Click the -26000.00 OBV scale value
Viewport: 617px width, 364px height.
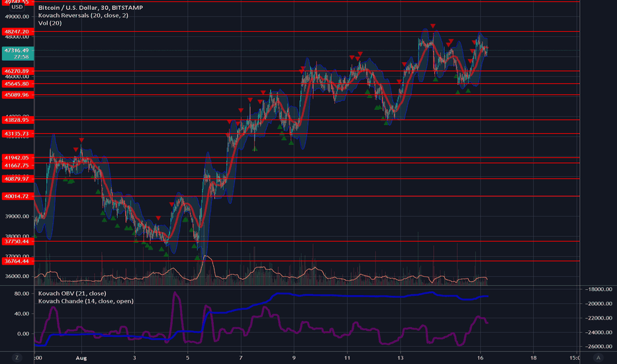coord(598,347)
